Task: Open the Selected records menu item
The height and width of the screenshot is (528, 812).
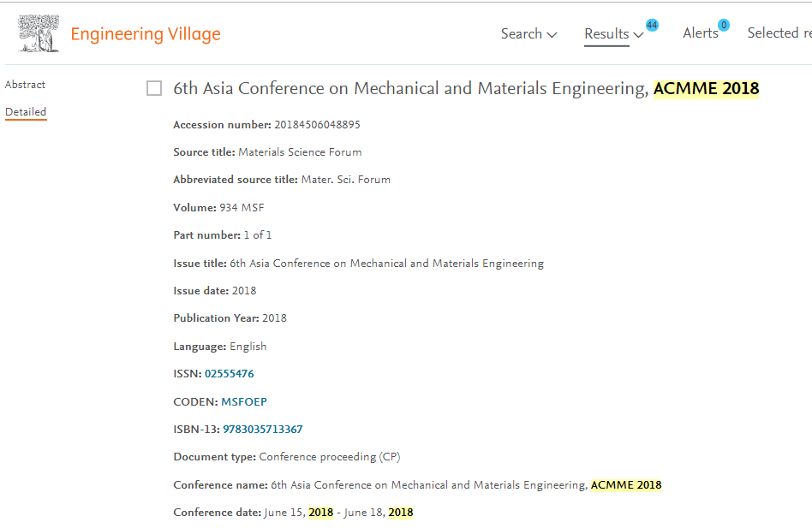Action: [779, 33]
